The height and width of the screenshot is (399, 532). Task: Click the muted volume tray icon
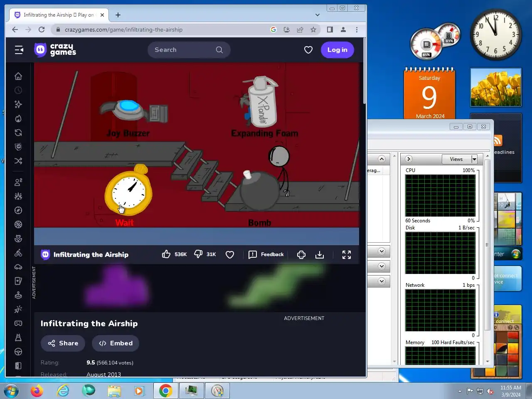(x=490, y=391)
